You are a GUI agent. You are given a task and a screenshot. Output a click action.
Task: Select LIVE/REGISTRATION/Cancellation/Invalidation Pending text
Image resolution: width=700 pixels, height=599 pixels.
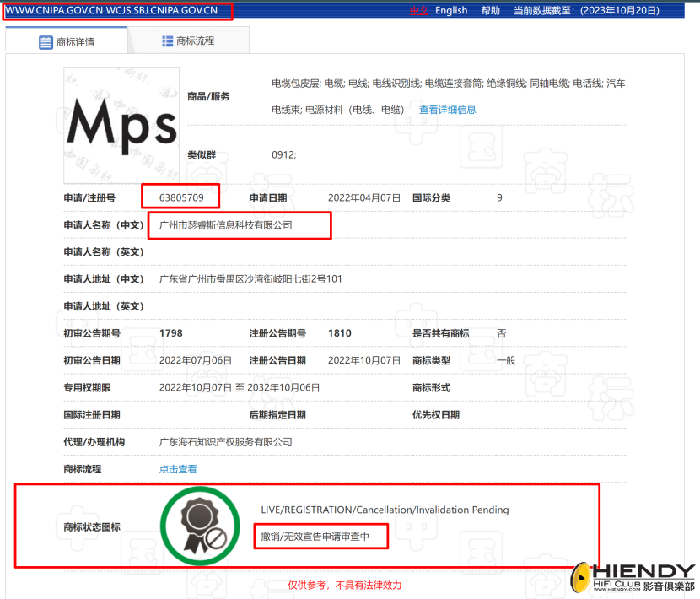tap(385, 510)
